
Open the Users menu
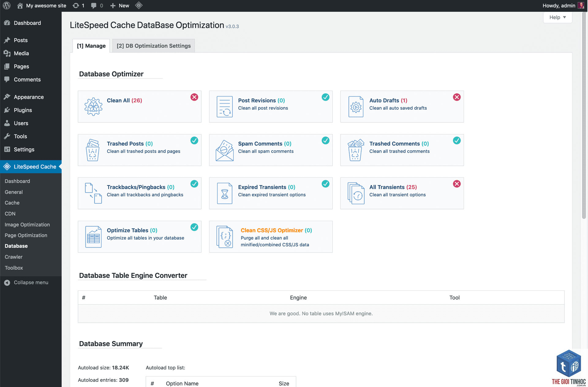click(x=31, y=123)
